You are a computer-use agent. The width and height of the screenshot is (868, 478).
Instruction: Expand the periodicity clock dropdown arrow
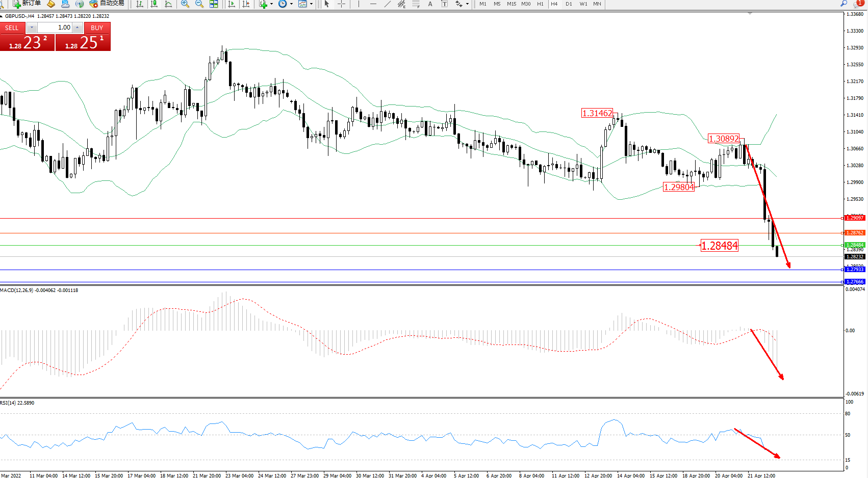coord(291,4)
